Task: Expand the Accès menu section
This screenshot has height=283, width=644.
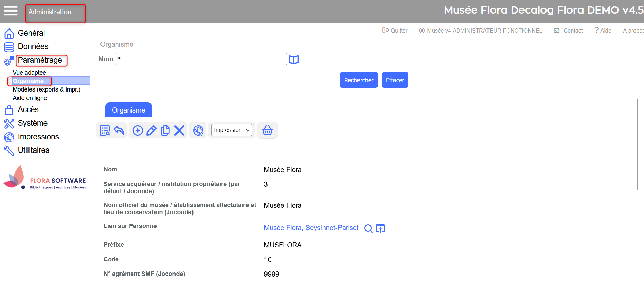Action: click(28, 110)
